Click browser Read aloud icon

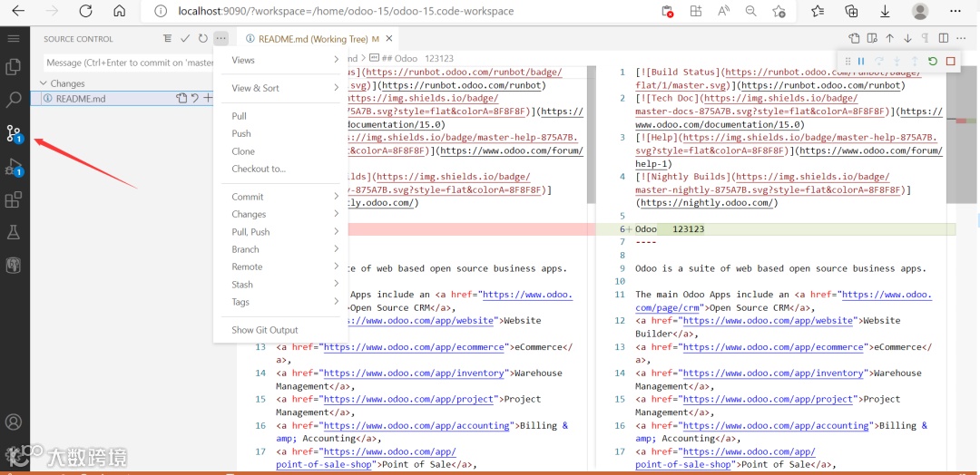coord(724,11)
